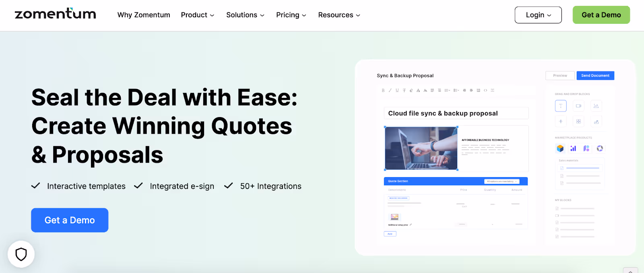This screenshot has height=273, width=644.
Task: Click the Amount column header
Action: click(x=517, y=190)
